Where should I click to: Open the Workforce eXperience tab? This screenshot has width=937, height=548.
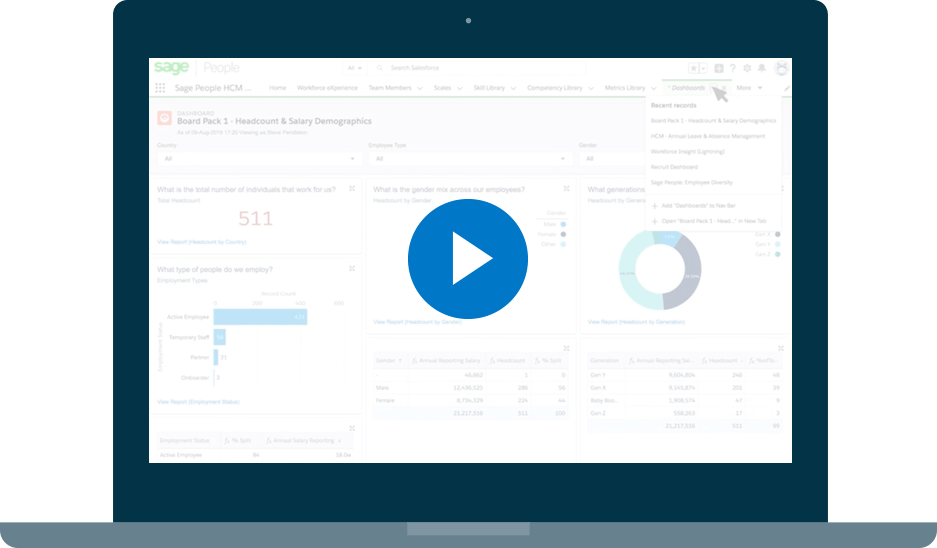click(x=326, y=88)
